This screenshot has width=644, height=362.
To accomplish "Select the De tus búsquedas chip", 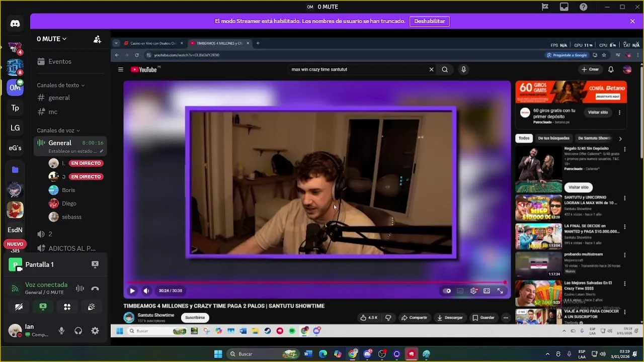I will coord(553,138).
